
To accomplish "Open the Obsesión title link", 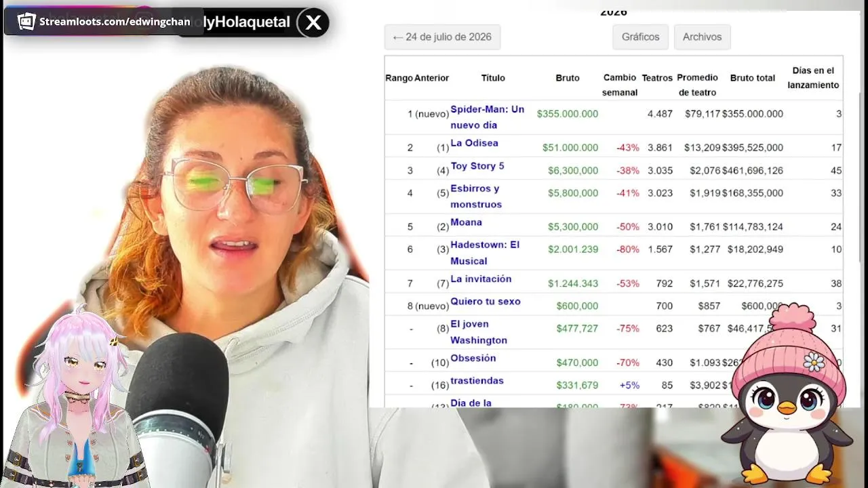I will click(473, 358).
